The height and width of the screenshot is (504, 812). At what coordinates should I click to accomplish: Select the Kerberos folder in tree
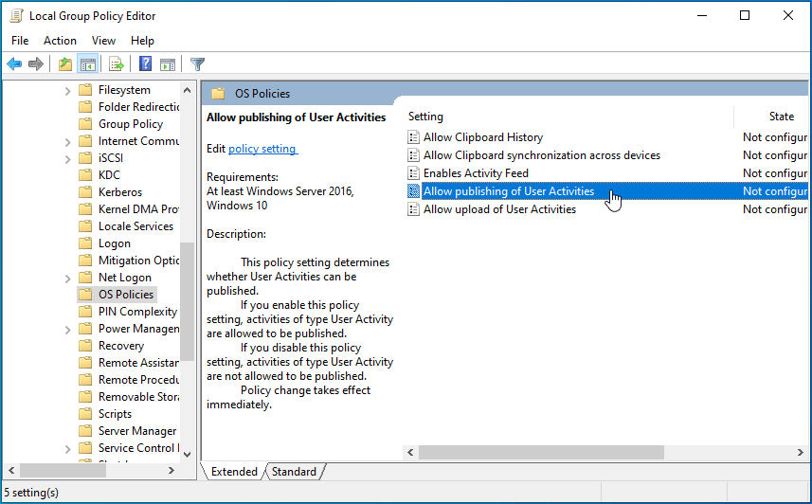[x=119, y=192]
